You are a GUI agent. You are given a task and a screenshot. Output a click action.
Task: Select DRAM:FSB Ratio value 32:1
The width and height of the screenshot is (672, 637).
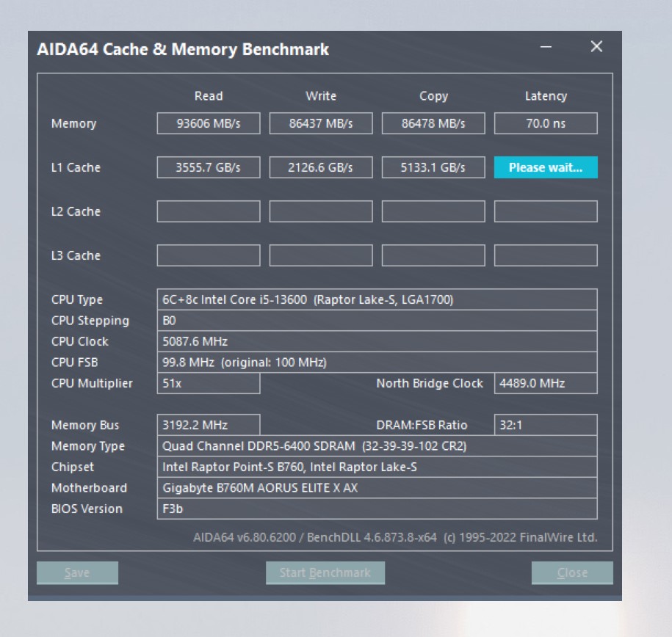(x=546, y=425)
